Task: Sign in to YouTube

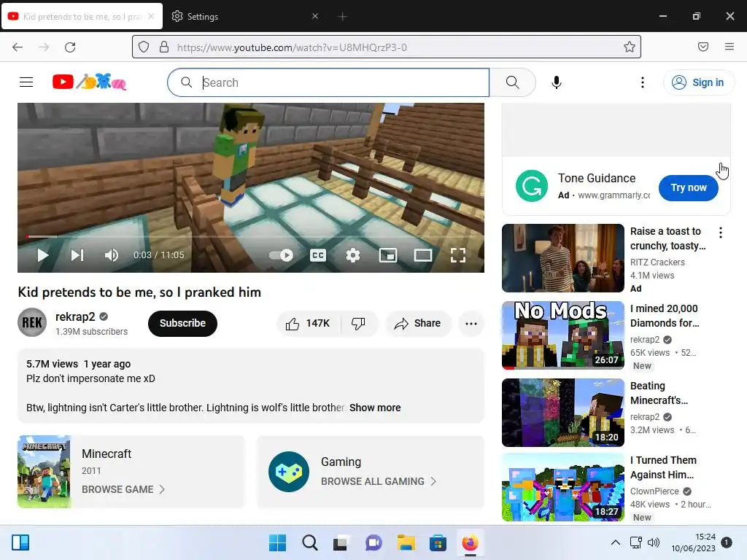Action: 698,82
